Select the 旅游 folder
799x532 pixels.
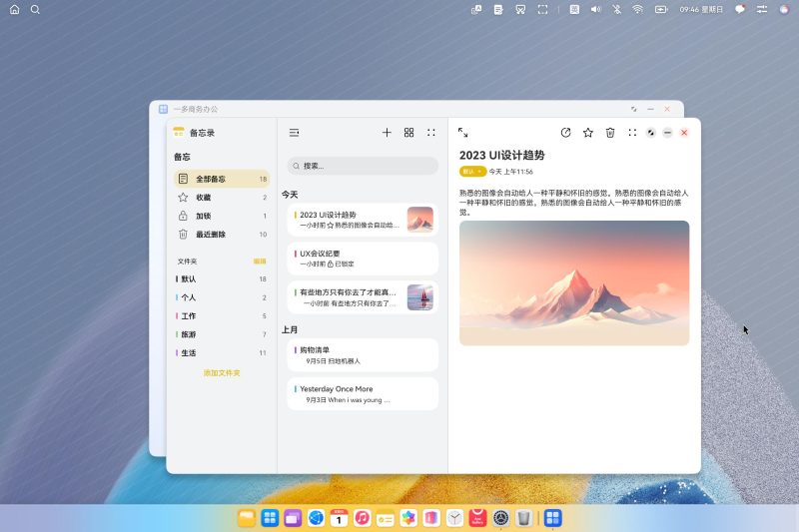222,334
